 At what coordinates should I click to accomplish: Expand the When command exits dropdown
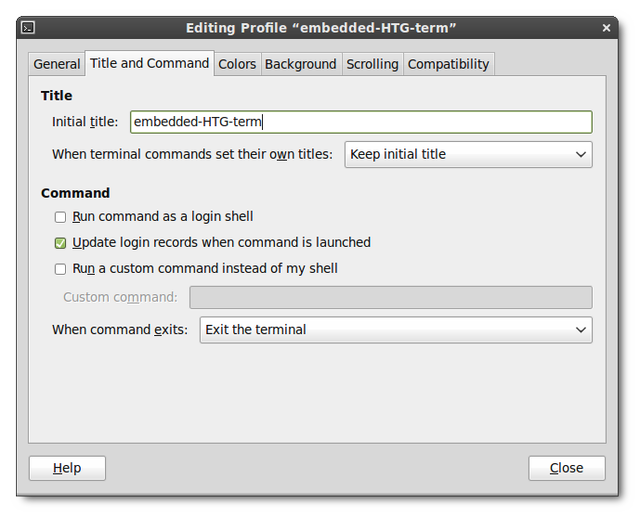[x=396, y=330]
